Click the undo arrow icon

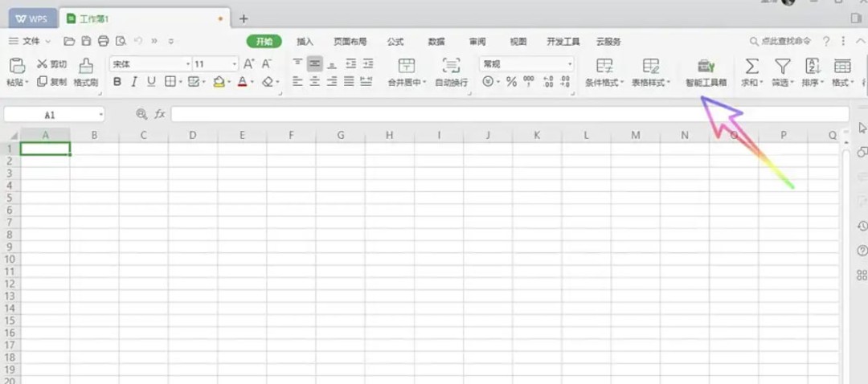138,41
